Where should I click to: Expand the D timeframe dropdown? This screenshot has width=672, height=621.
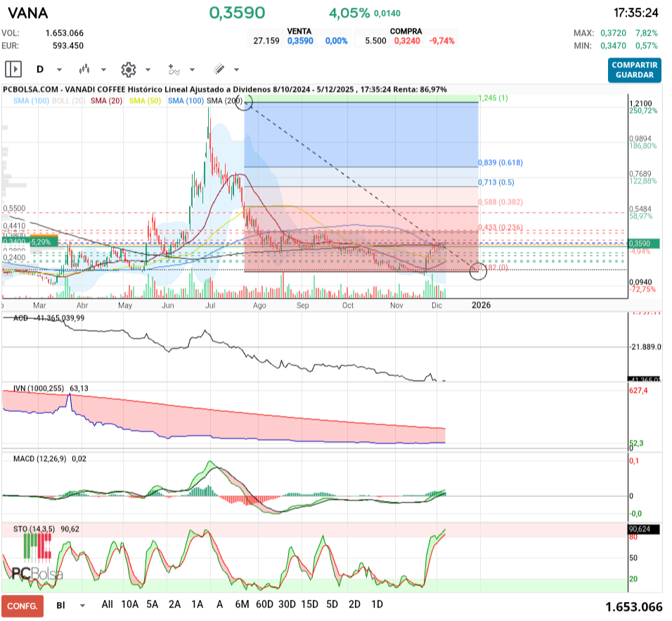pos(59,70)
